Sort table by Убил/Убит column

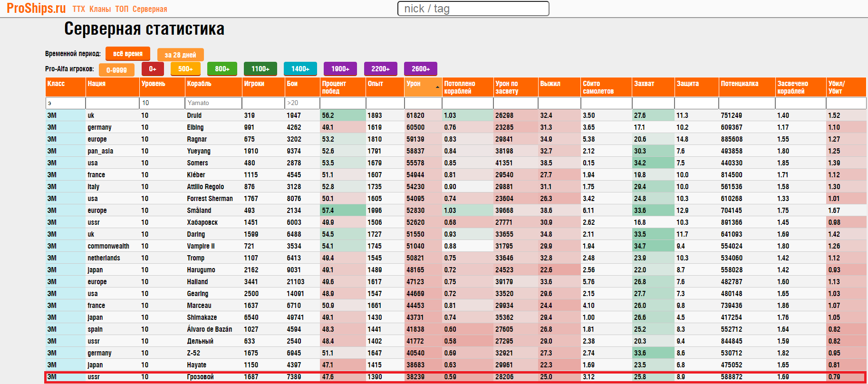pos(846,87)
